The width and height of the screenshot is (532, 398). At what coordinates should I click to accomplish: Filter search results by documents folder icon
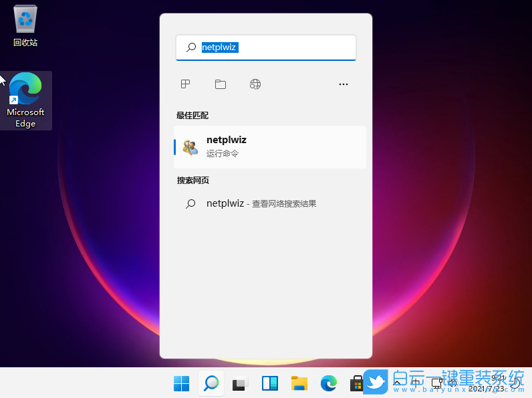[220, 84]
